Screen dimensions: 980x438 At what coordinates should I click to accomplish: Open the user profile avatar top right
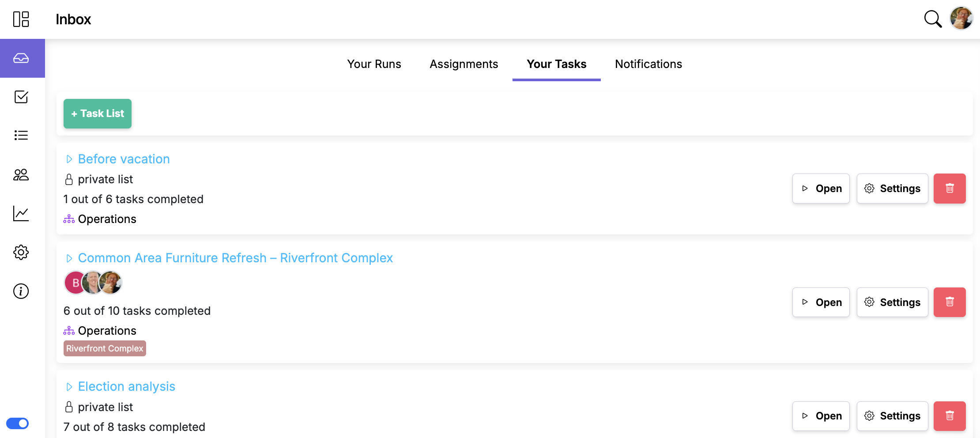click(961, 19)
